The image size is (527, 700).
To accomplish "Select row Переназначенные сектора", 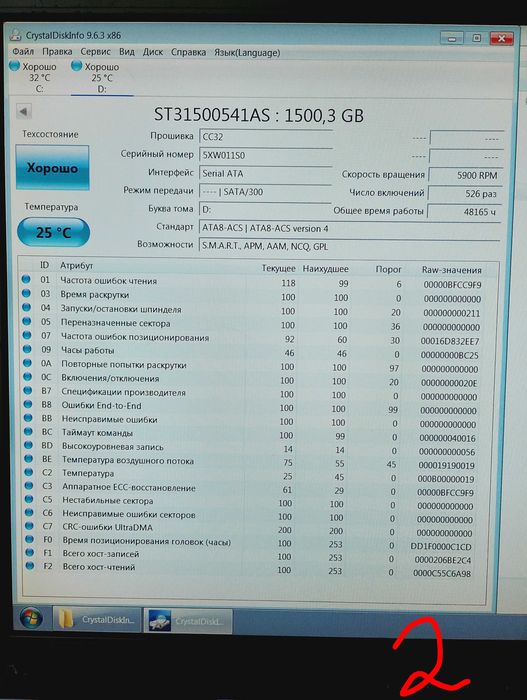I will [251, 324].
